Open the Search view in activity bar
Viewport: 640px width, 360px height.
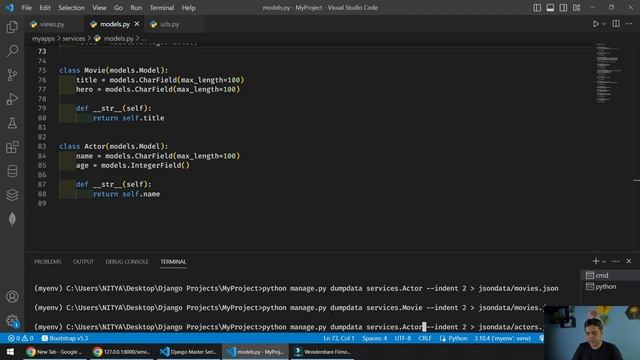(x=12, y=51)
